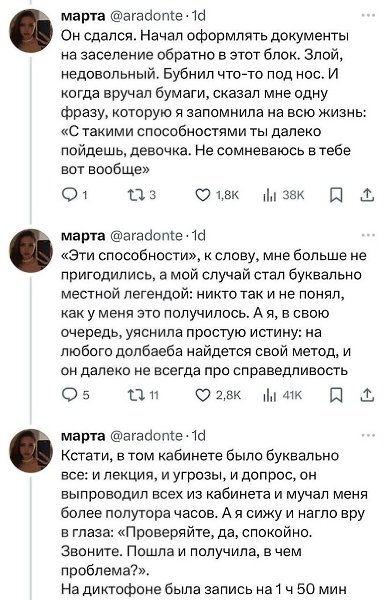Bookmark the second tweet about «Эти способности»
Image resolution: width=386 pixels, height=600 pixels.
[x=336, y=395]
